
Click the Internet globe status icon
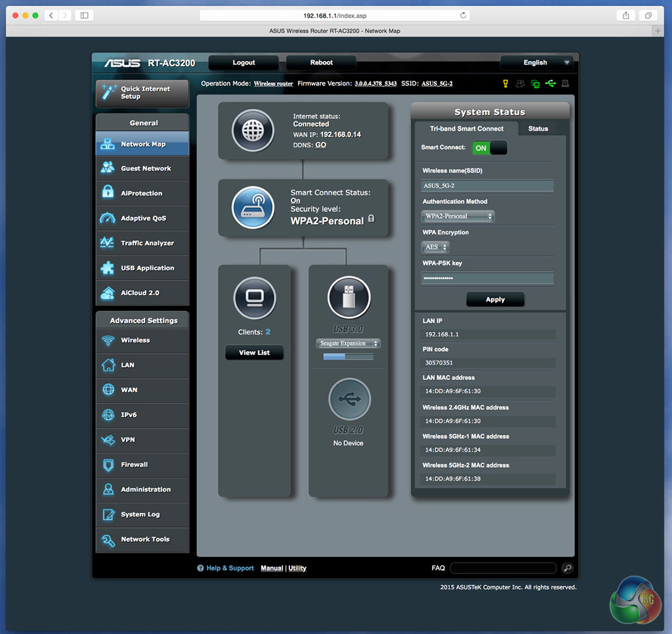pos(253,131)
